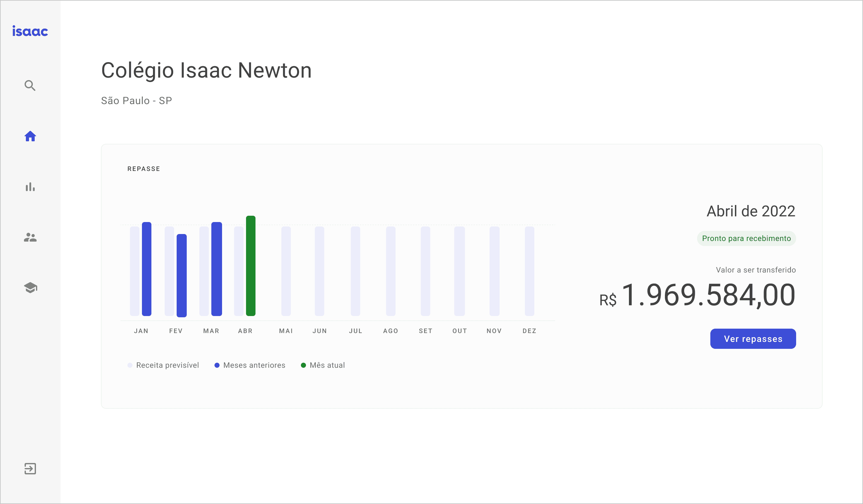This screenshot has height=504, width=863.
Task: Click the OUT axis label
Action: (460, 331)
